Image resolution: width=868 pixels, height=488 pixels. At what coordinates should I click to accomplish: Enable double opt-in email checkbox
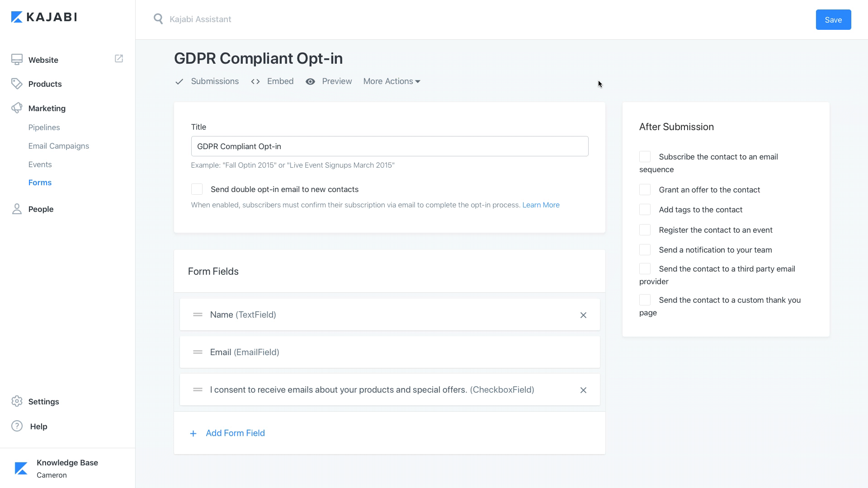[x=197, y=189]
